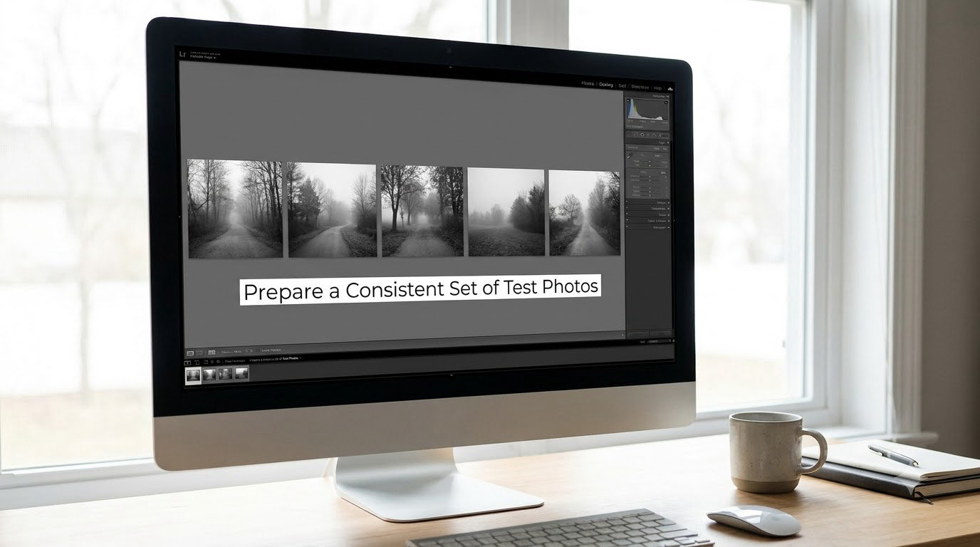Select the last thumbnail in the filmstrip
The width and height of the screenshot is (980, 547).
click(241, 374)
